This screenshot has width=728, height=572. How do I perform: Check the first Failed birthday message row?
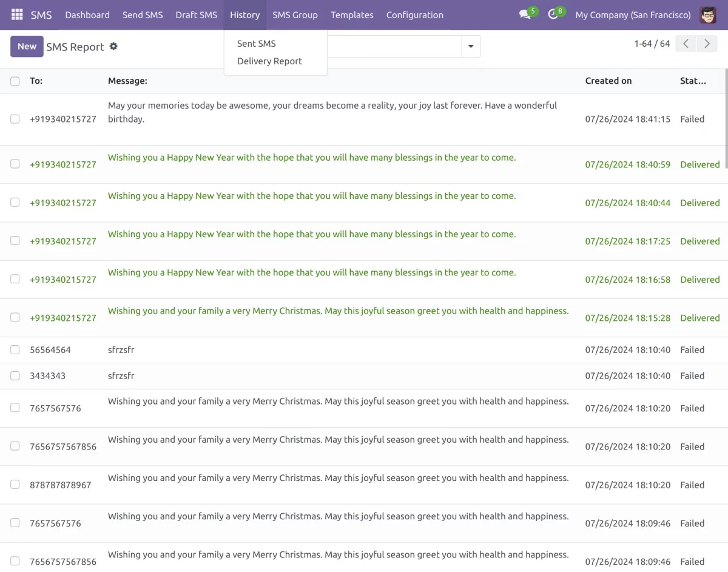tap(15, 119)
